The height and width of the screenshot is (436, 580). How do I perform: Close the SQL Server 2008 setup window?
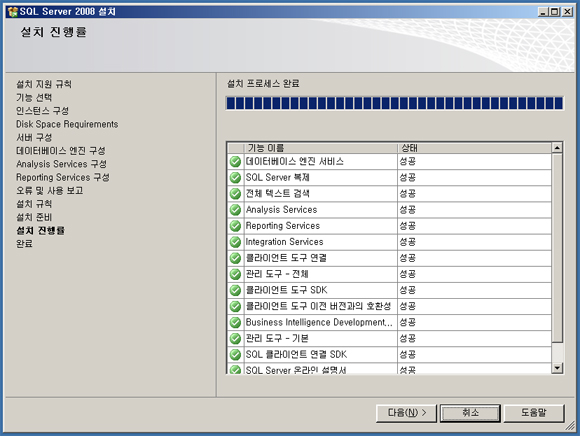(567, 12)
